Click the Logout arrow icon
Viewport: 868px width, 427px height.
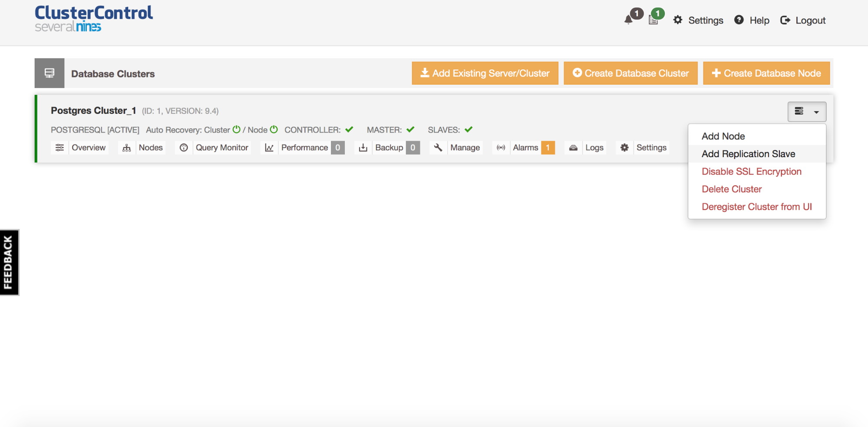pyautogui.click(x=785, y=20)
